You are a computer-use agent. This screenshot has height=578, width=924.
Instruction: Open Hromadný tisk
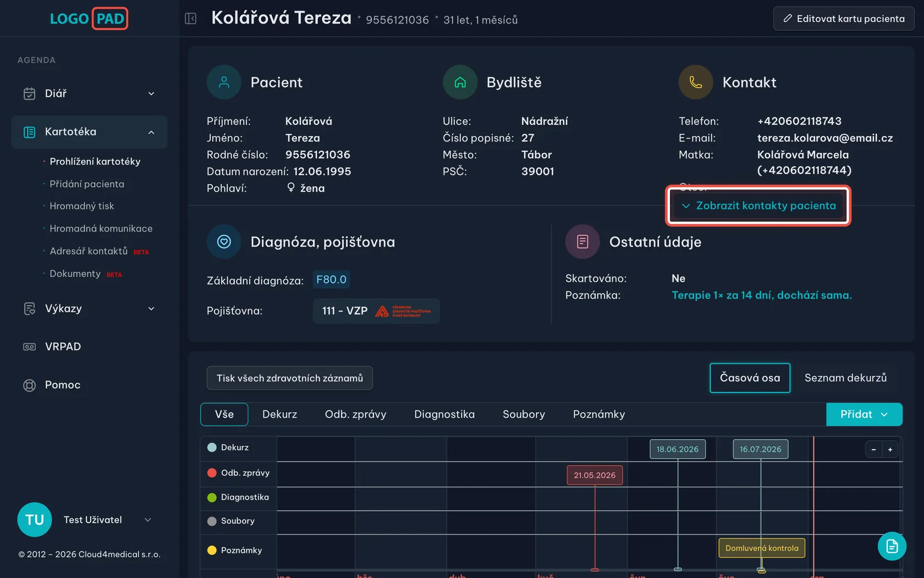[82, 206]
